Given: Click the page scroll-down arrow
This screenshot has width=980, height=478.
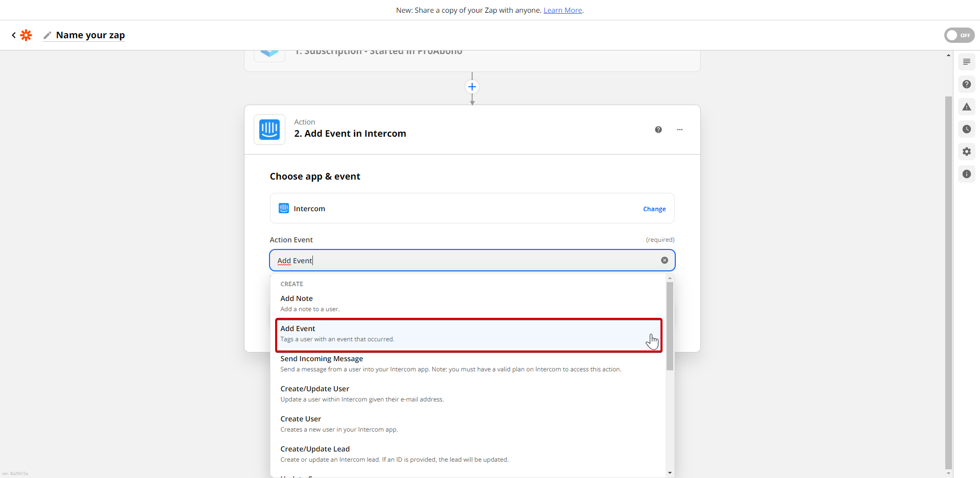Looking at the screenshot, I should (948, 473).
